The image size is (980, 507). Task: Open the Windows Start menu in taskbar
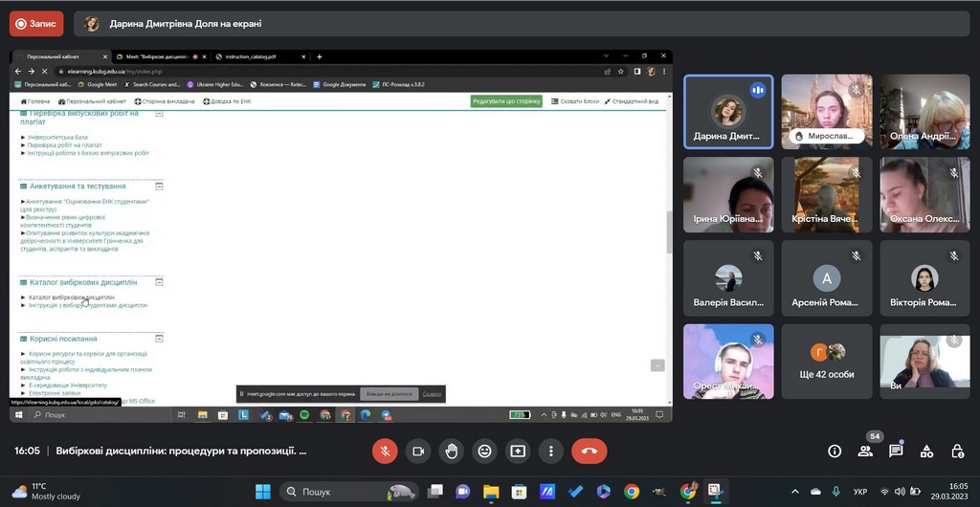tap(261, 492)
